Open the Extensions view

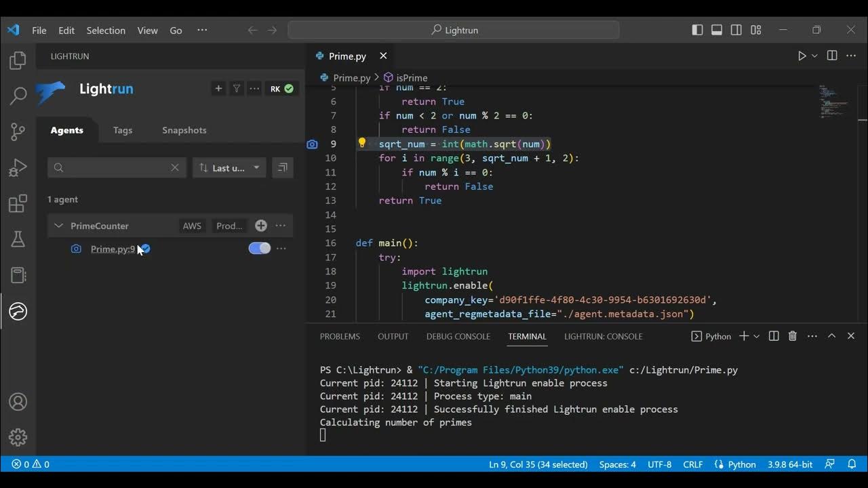coord(18,203)
